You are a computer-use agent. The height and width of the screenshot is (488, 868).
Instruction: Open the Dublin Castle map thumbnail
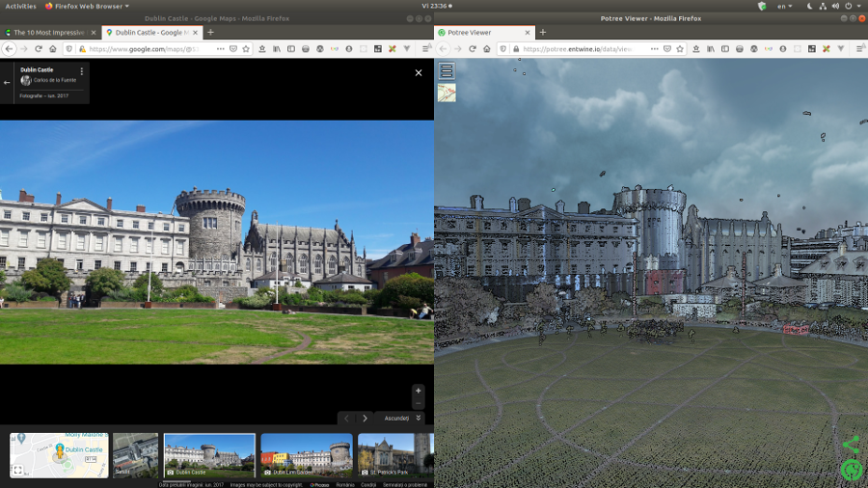(x=59, y=455)
